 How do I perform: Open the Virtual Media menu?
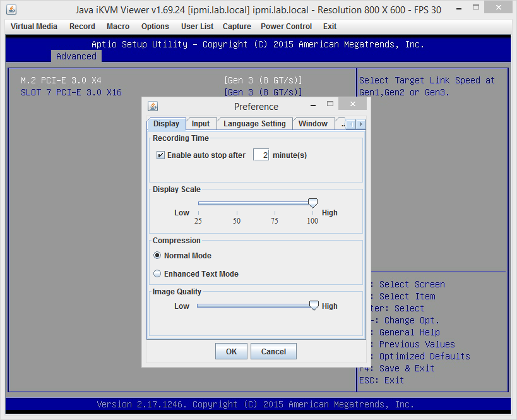pyautogui.click(x=34, y=27)
